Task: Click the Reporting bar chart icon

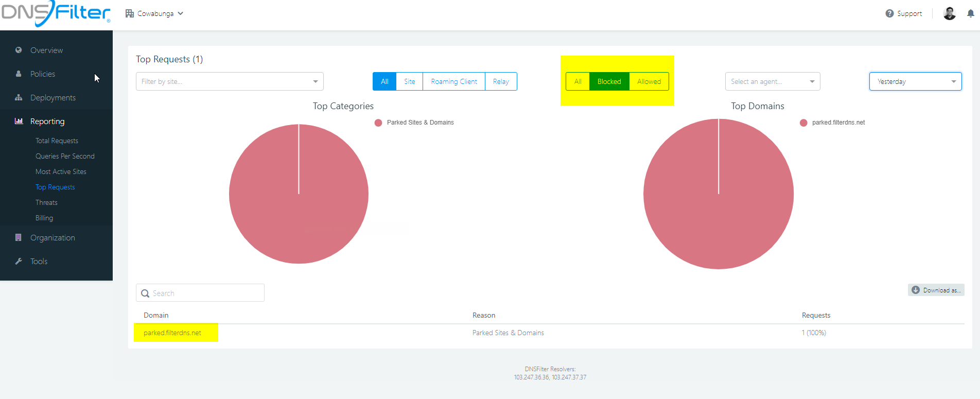Action: click(x=19, y=121)
